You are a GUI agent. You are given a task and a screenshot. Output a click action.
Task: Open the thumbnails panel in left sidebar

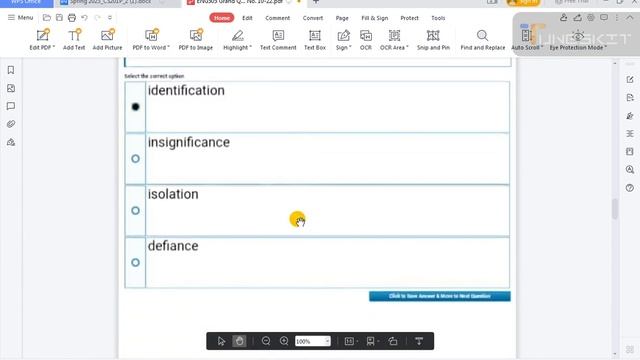(x=11, y=88)
